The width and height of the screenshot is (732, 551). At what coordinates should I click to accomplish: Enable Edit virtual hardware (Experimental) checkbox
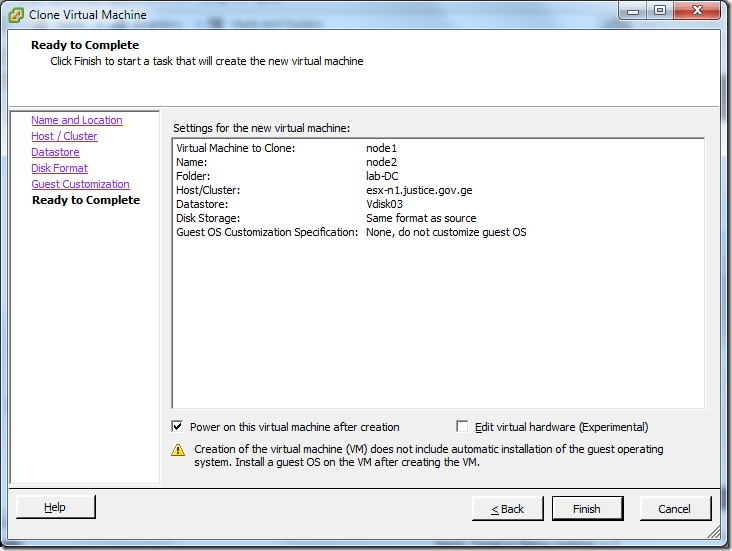462,426
